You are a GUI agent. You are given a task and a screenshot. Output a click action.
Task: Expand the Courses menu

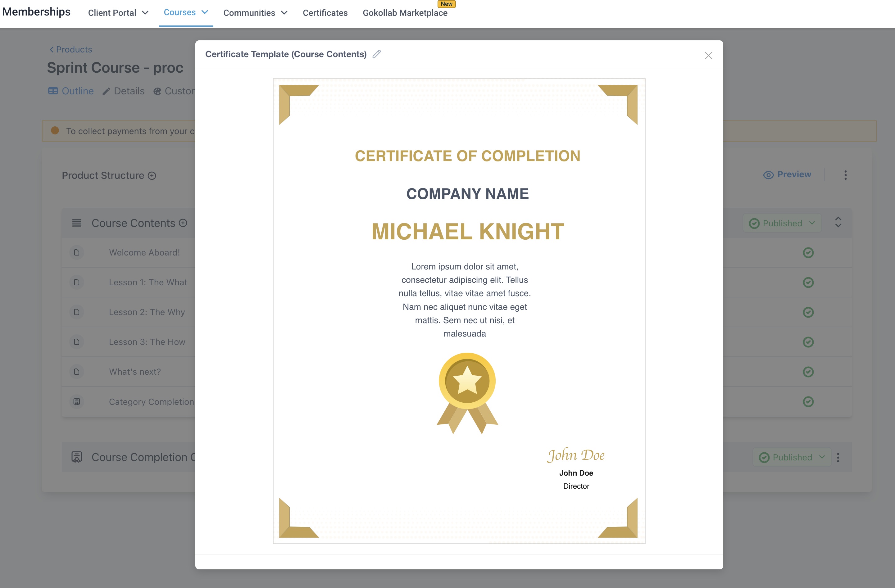(x=186, y=12)
